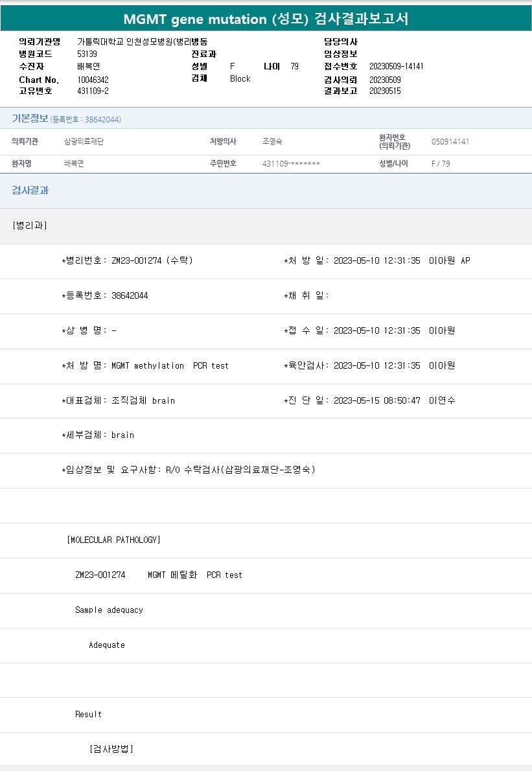Click the 의뢰기관 value 삼광의료재단
532x771 pixels.
click(84, 142)
